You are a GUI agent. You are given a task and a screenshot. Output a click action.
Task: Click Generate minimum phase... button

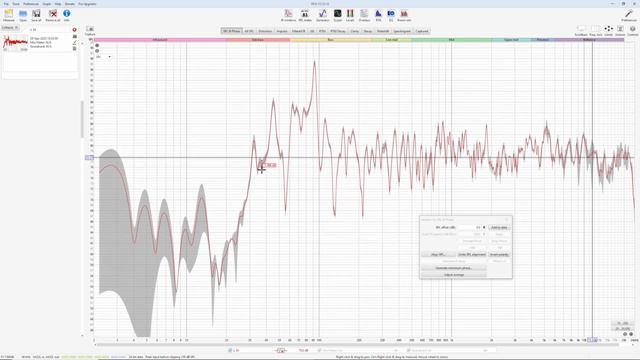pyautogui.click(x=453, y=268)
